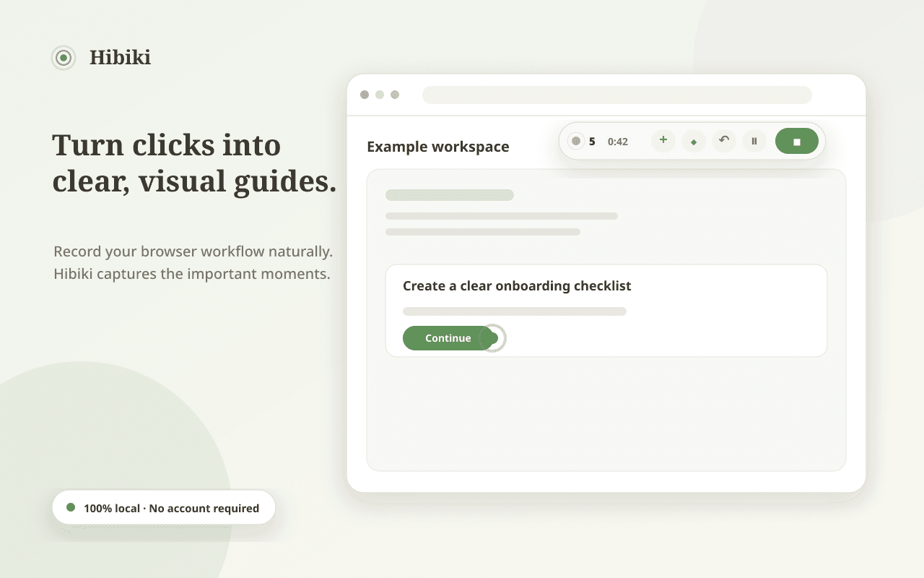
Task: Click the 100% local No account required badge
Action: pyautogui.click(x=164, y=508)
